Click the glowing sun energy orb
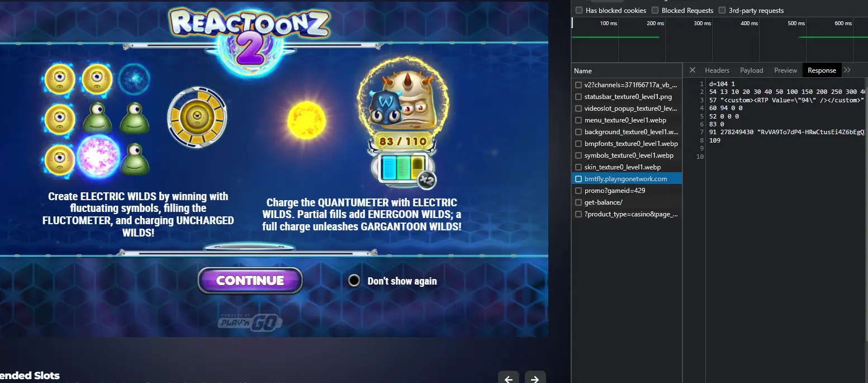 click(306, 120)
